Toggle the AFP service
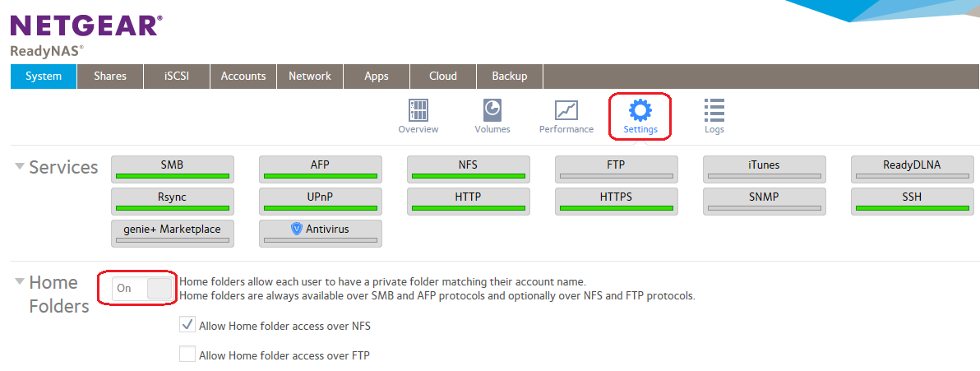980x371 pixels. pos(321,169)
